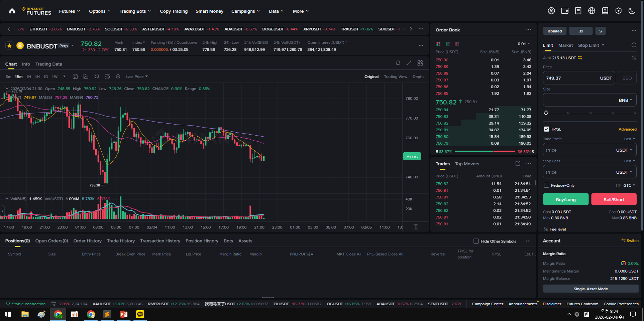
Task: Open GTC time-in-force dropdown
Action: tap(629, 185)
